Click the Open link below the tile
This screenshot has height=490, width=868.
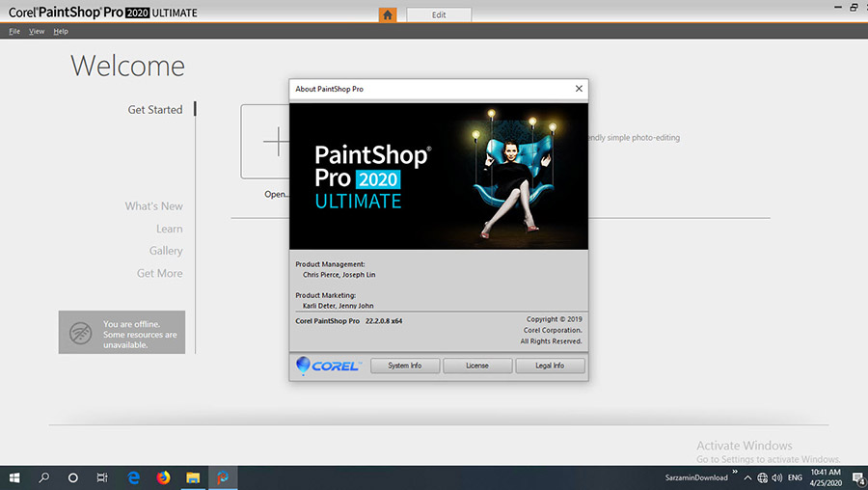click(x=276, y=194)
